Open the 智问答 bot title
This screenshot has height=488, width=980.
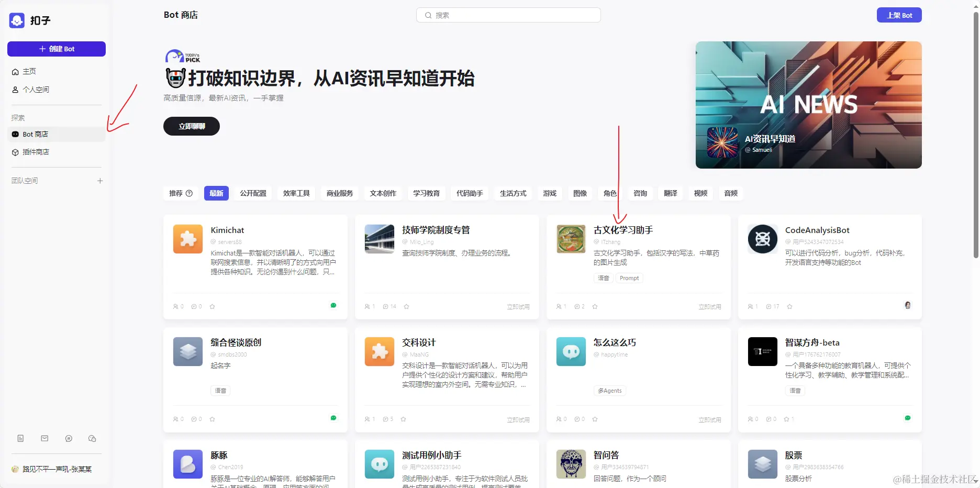(606, 455)
